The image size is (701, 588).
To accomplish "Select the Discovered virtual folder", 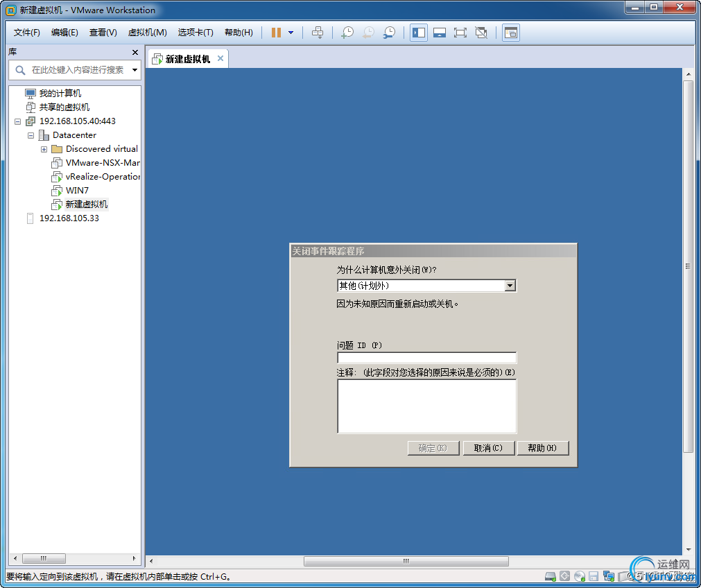I will [102, 148].
